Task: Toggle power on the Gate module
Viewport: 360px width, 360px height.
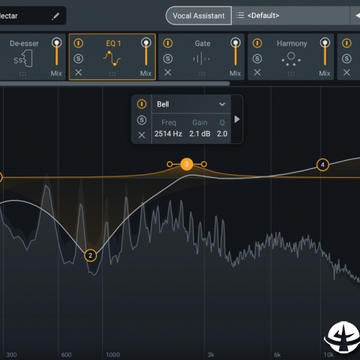Action: point(168,43)
